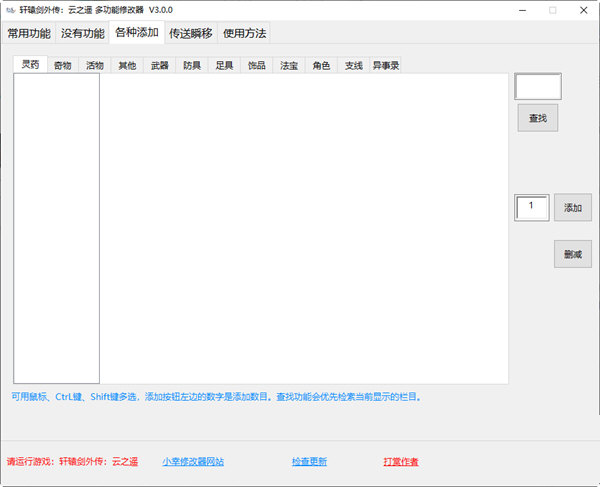Click the red 打赏作者 link

point(401,462)
